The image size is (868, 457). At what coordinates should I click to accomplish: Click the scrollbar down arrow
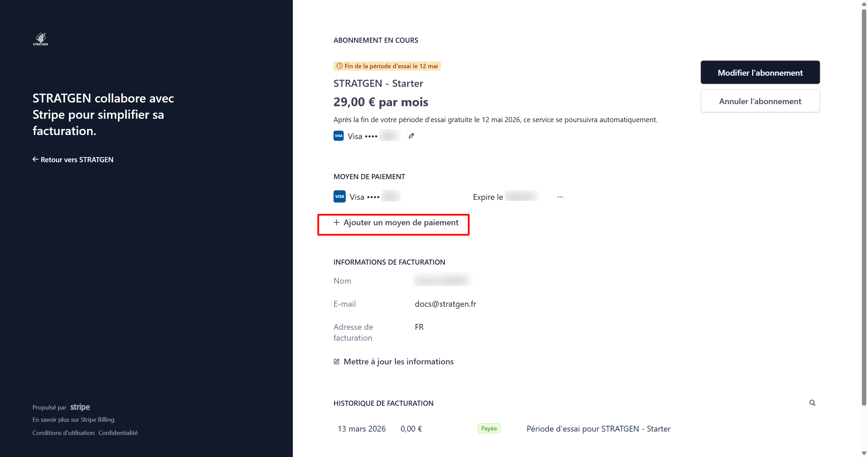click(x=864, y=453)
